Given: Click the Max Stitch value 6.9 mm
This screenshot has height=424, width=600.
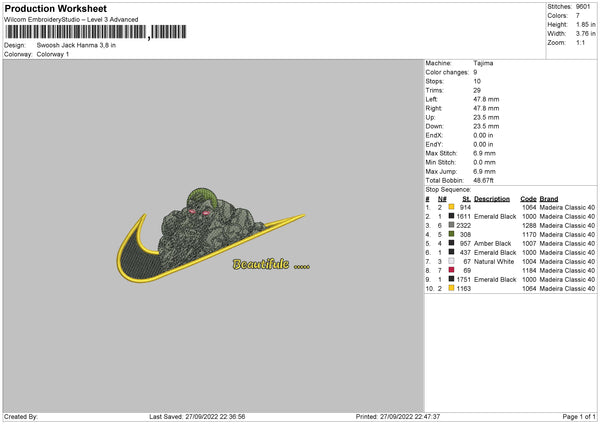Looking at the screenshot, I should coord(484,153).
